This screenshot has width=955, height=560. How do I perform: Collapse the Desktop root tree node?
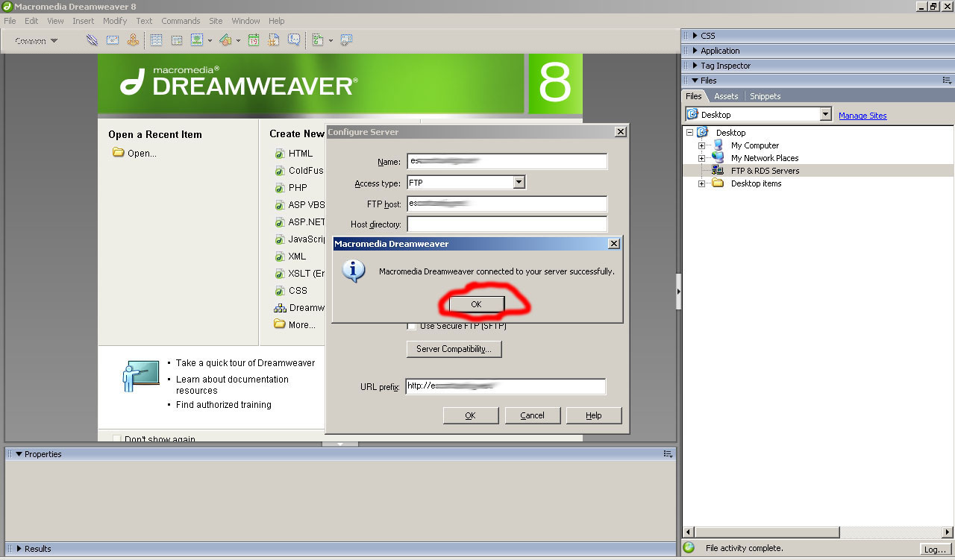pyautogui.click(x=690, y=133)
